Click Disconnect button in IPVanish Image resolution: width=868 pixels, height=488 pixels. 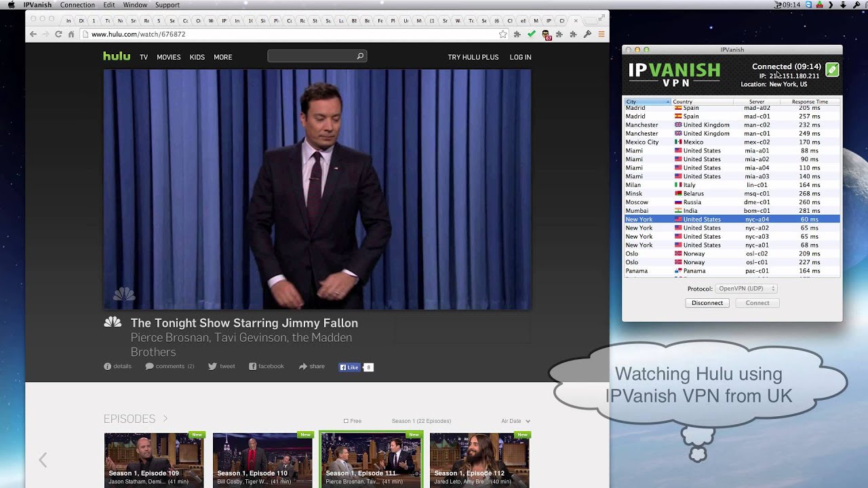click(707, 303)
